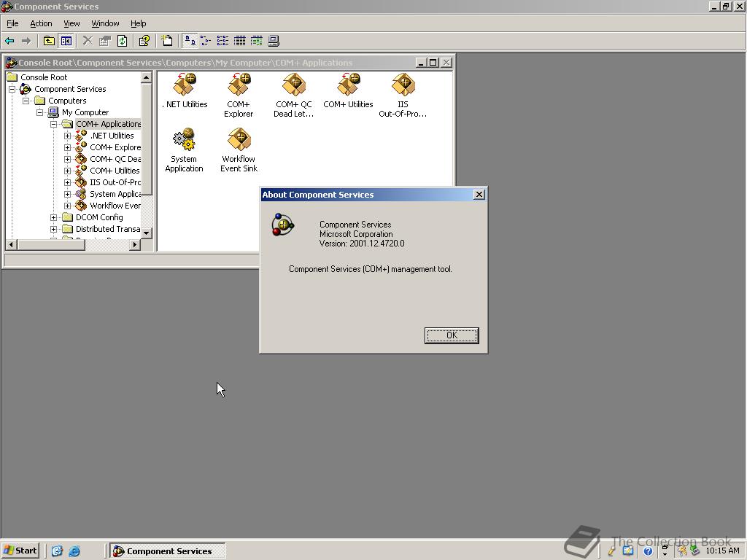Click tree pane scroll down arrow
This screenshot has width=747, height=560.
coord(146,233)
